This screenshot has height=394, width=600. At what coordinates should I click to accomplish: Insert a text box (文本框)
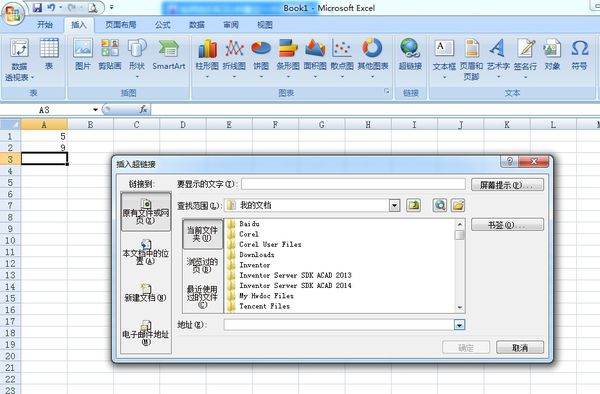(x=444, y=58)
